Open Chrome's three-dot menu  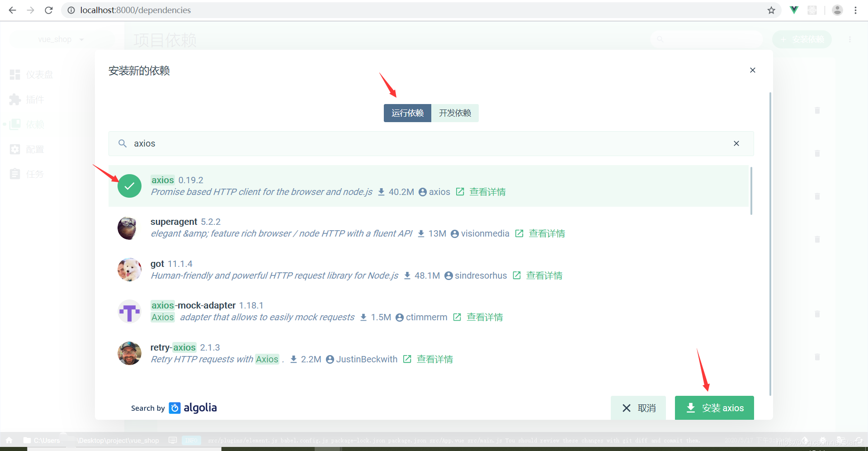point(855,10)
